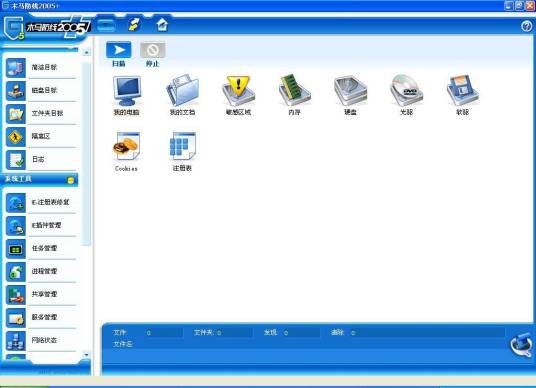The height and width of the screenshot is (388, 536).
Task: Choose the Cookies scan target
Action: pyautogui.click(x=126, y=151)
